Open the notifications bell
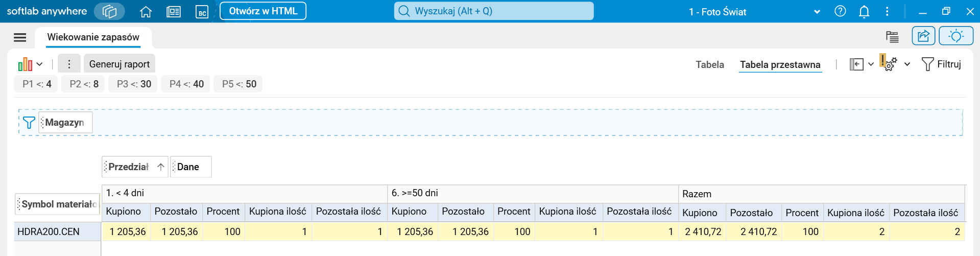The height and width of the screenshot is (256, 980). tap(864, 11)
